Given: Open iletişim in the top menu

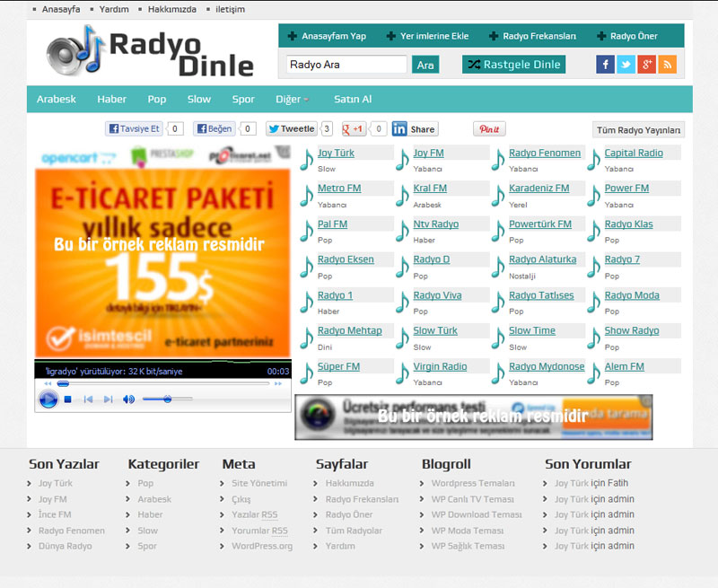Looking at the screenshot, I should [x=231, y=9].
